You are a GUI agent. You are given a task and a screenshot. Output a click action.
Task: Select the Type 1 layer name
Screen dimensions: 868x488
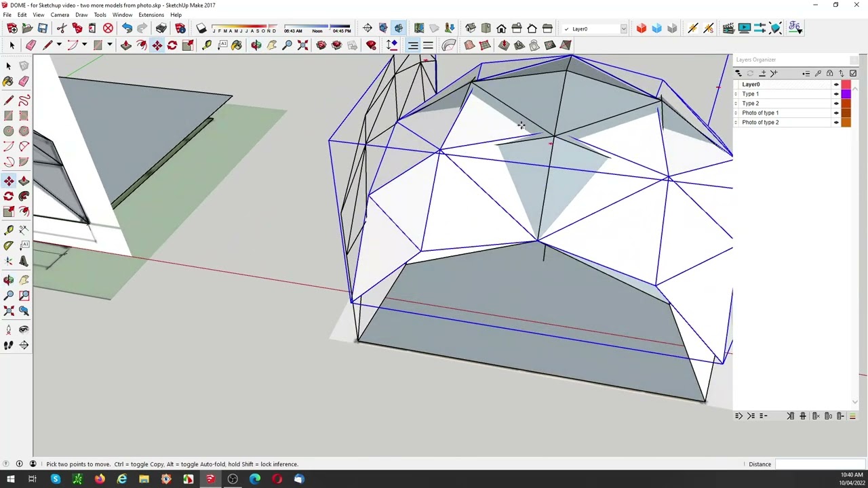[x=750, y=94]
